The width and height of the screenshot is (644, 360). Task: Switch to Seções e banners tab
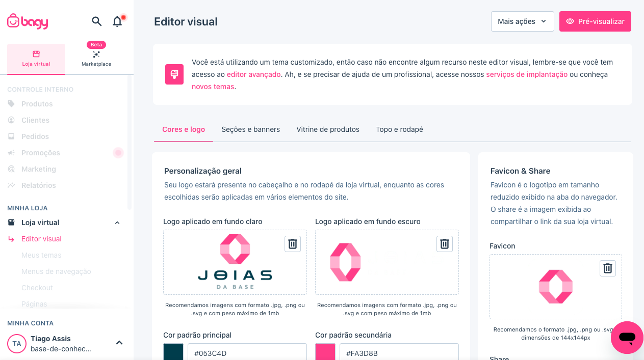coord(250,129)
